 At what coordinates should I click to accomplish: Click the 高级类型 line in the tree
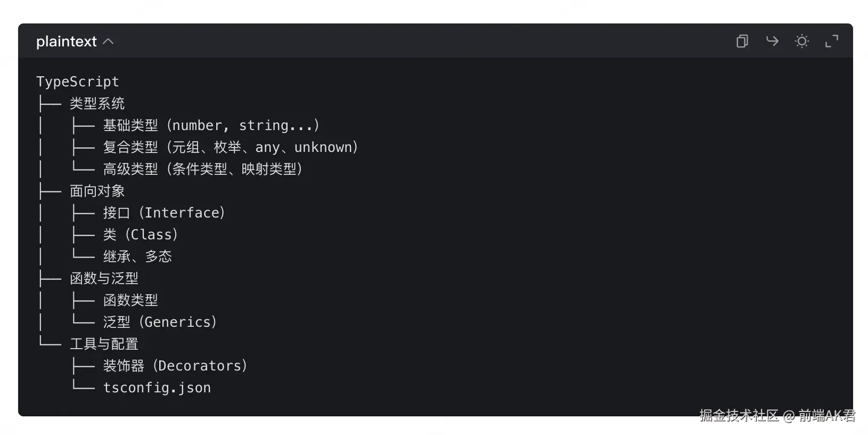click(x=202, y=169)
